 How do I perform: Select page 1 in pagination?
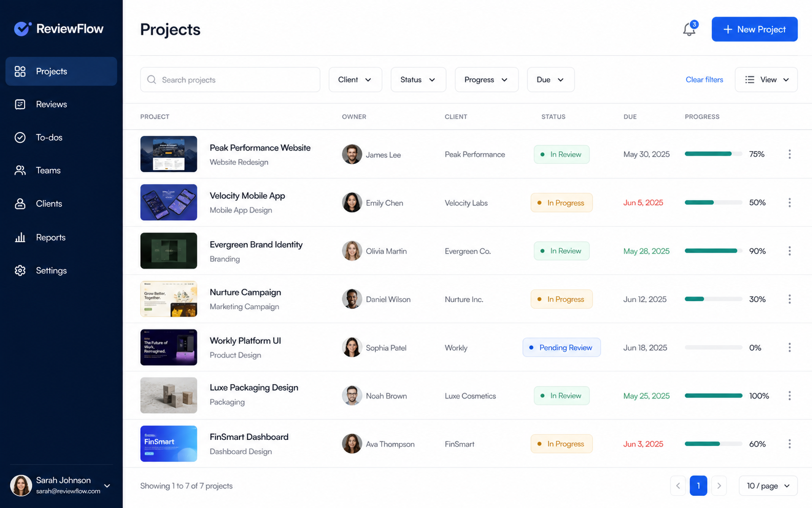[698, 485]
